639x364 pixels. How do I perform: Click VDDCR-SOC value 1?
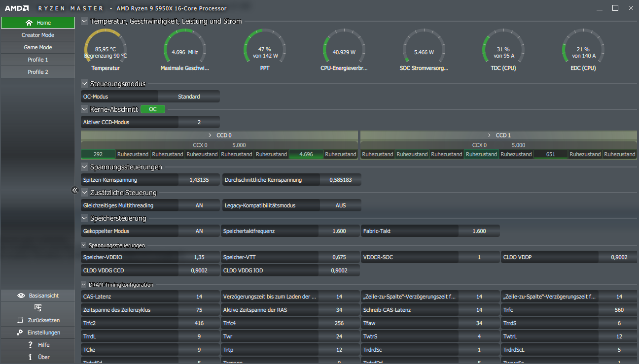coord(479,257)
